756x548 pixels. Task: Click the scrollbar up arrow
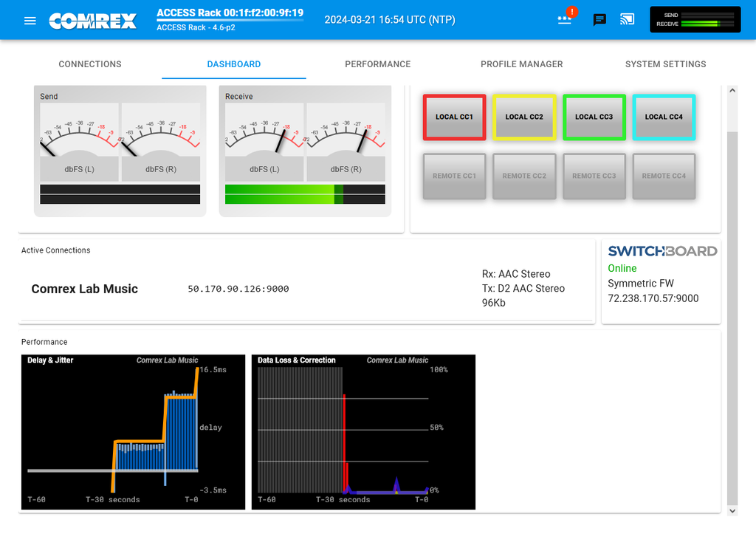pos(732,90)
